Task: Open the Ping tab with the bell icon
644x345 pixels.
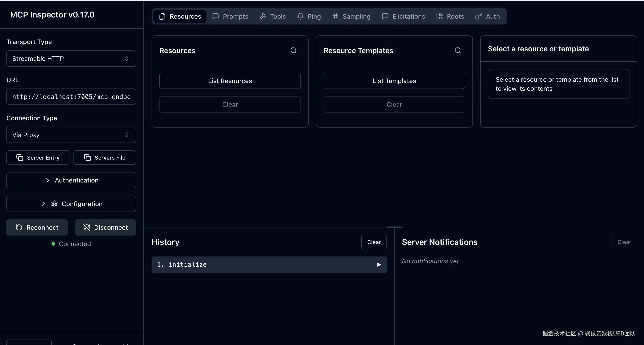Action: click(x=309, y=17)
